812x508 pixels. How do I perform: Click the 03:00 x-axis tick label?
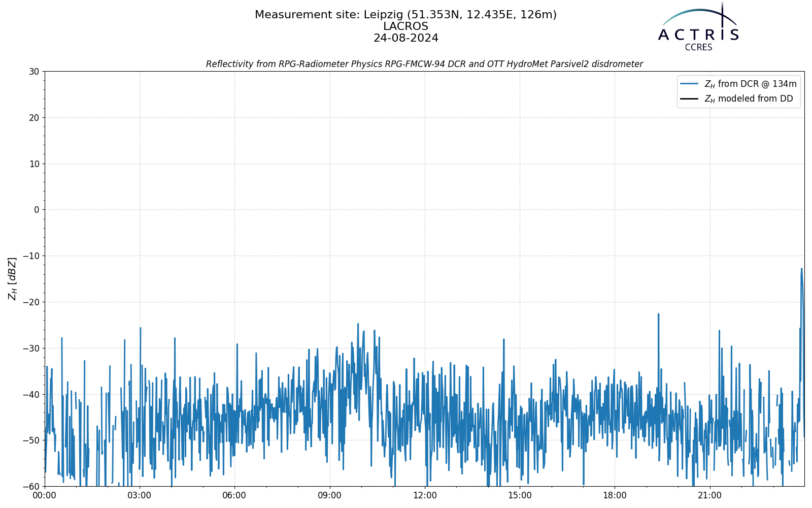(140, 495)
